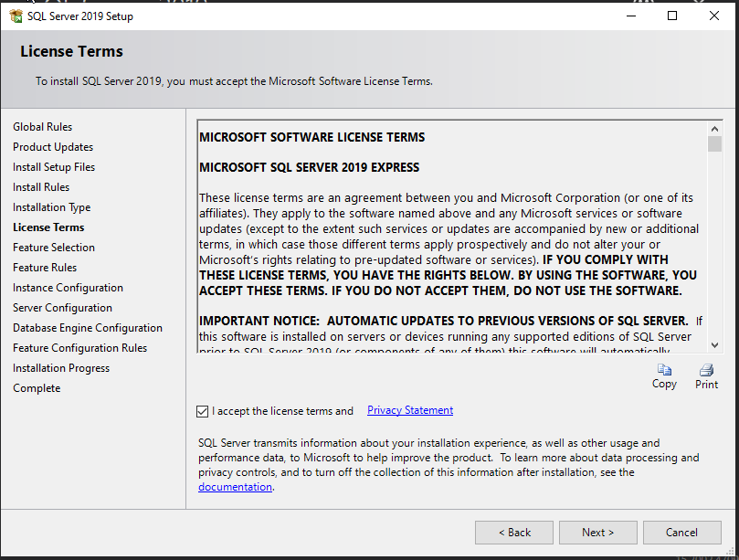Close the SQL Server Setup window
This screenshot has width=739, height=560.
click(x=714, y=16)
